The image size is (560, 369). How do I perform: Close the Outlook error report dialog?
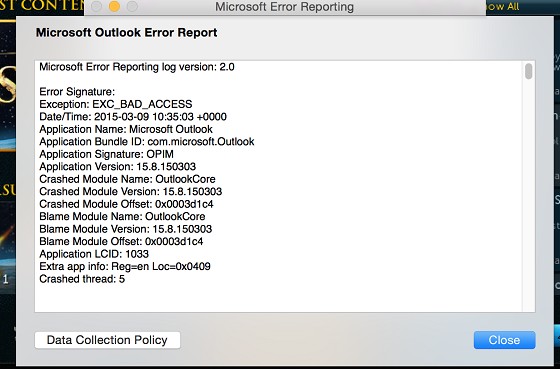504,340
